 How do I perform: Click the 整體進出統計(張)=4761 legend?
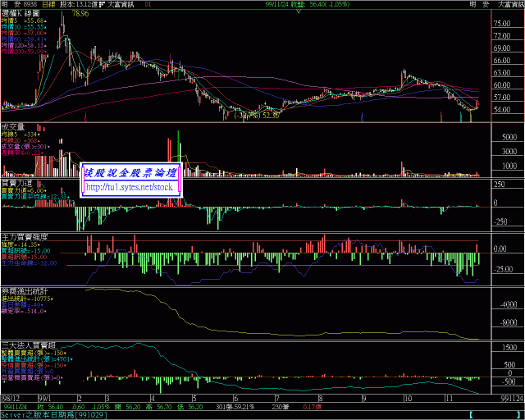point(36,359)
